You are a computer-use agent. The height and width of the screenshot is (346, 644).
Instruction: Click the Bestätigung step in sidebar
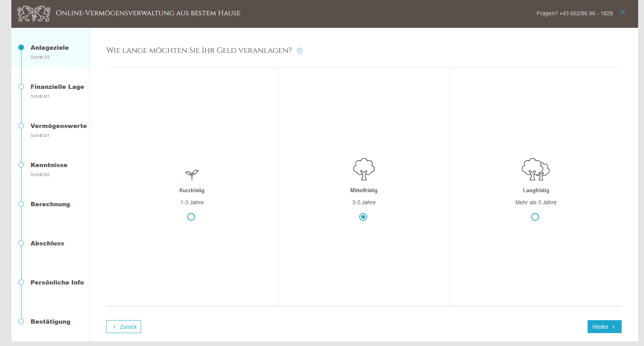click(x=51, y=322)
